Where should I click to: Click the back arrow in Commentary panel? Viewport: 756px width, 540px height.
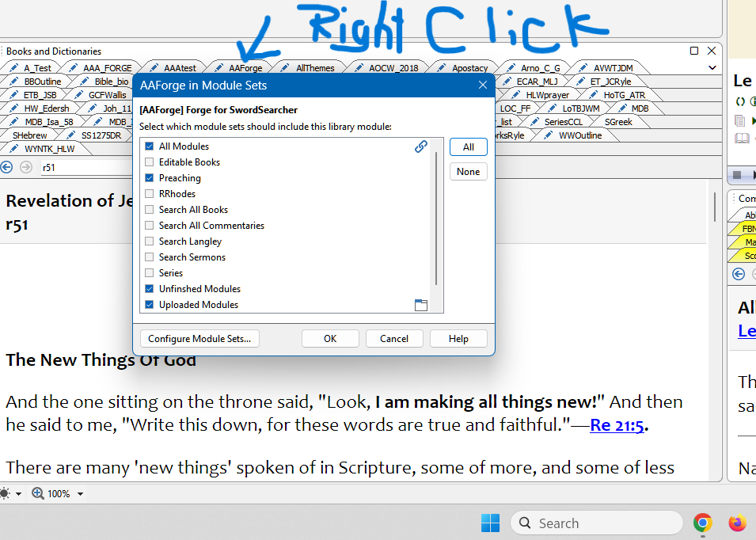coord(738,274)
